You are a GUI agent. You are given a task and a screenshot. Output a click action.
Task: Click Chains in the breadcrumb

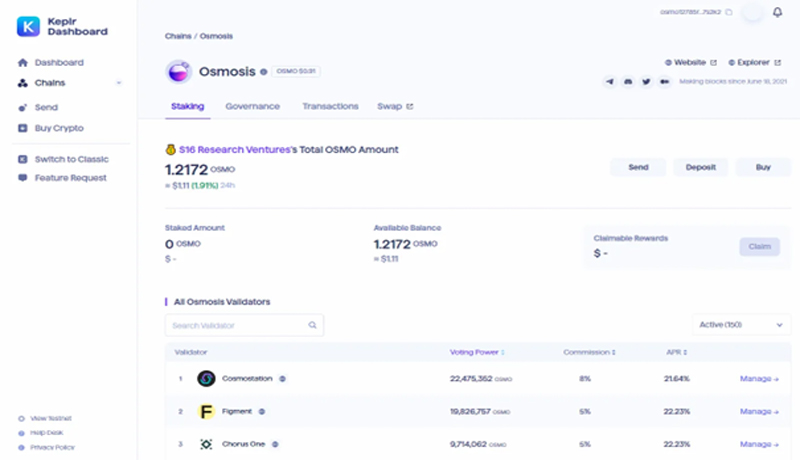178,36
